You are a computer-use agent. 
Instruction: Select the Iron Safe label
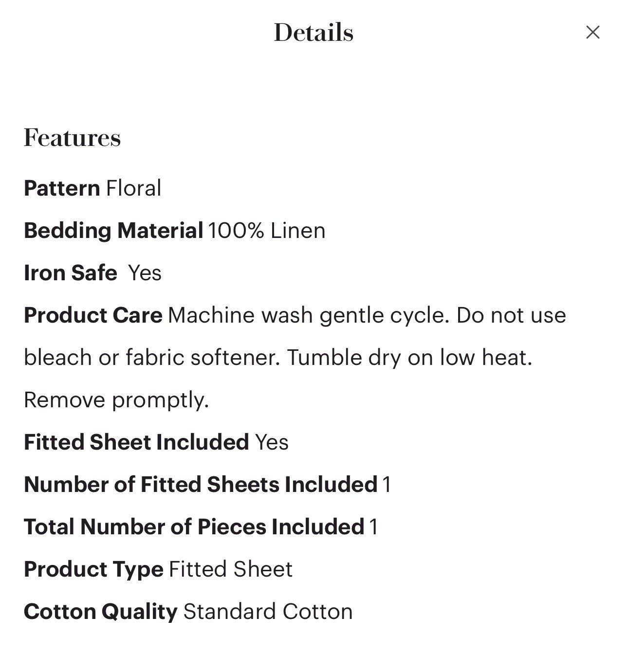[71, 273]
